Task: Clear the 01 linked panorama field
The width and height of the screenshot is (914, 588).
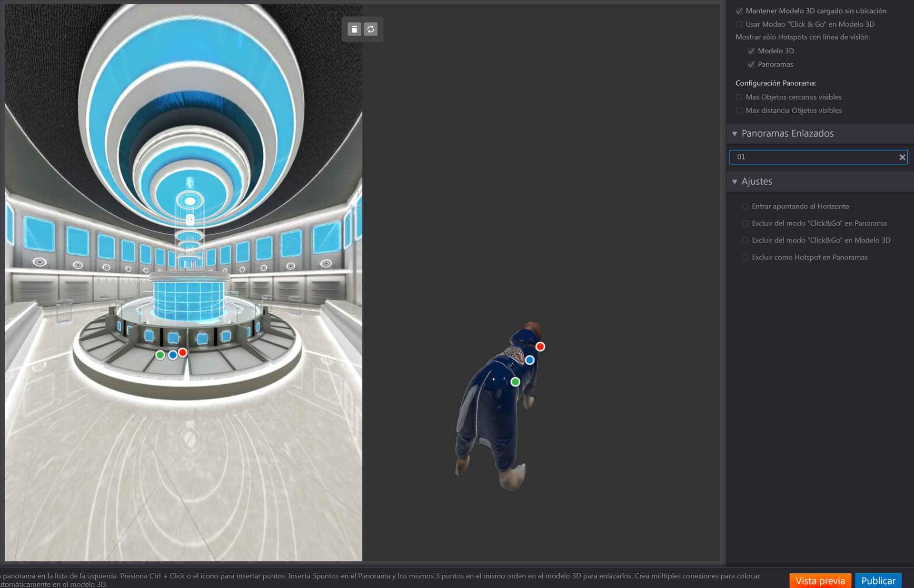Action: tap(902, 157)
